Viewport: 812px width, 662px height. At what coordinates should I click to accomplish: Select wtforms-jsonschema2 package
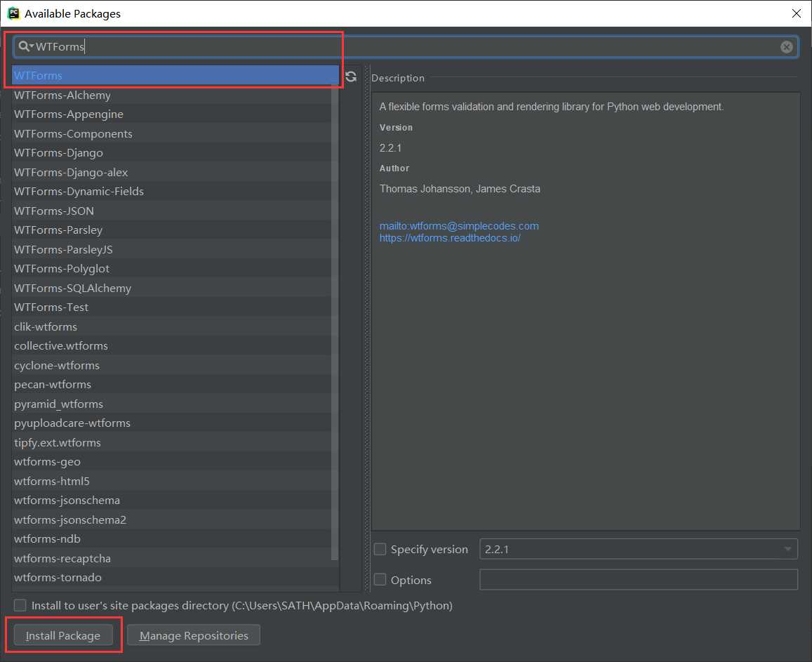[x=171, y=519]
